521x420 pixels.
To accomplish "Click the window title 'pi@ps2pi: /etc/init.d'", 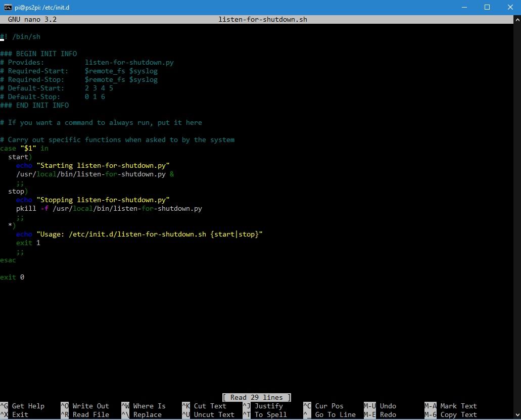I will [x=42, y=7].
